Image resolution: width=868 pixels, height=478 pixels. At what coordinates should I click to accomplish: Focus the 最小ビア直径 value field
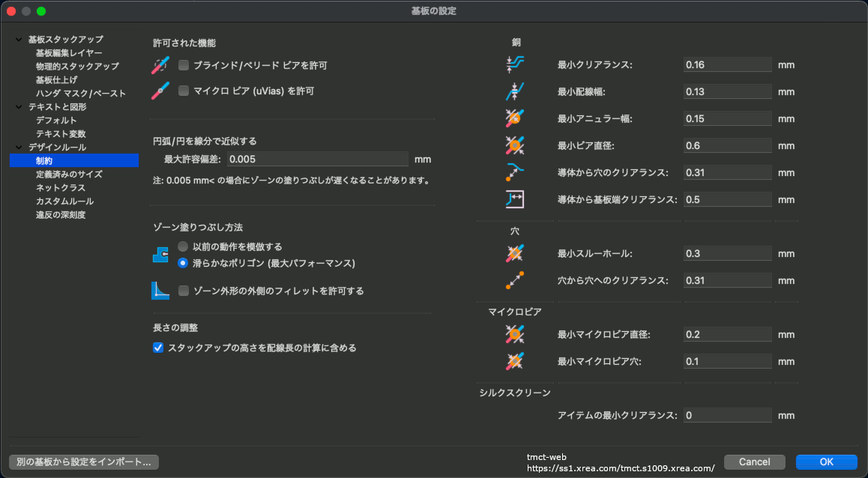(727, 145)
